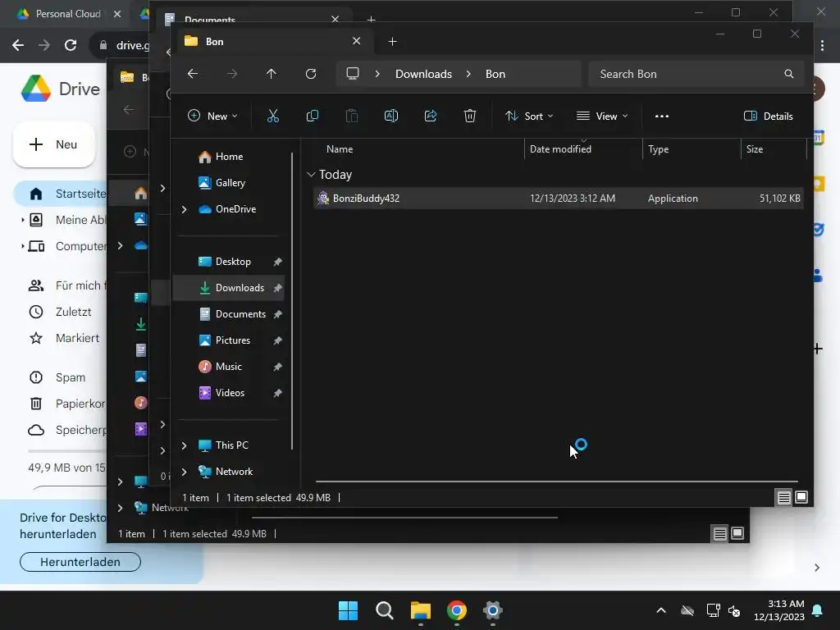This screenshot has height=630, width=840.
Task: Reload the Chrome page
Action: click(71, 45)
